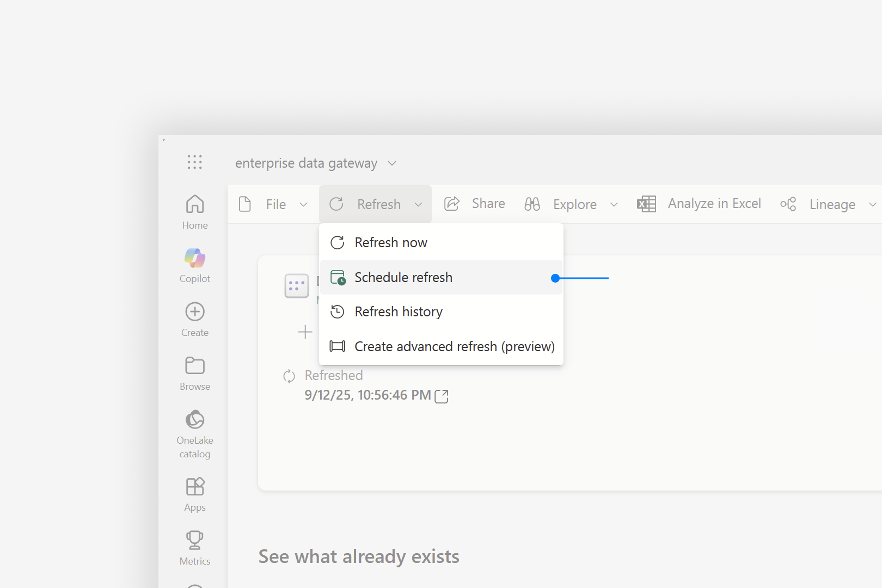Open OneLake catalog in the sidebar

(x=195, y=434)
